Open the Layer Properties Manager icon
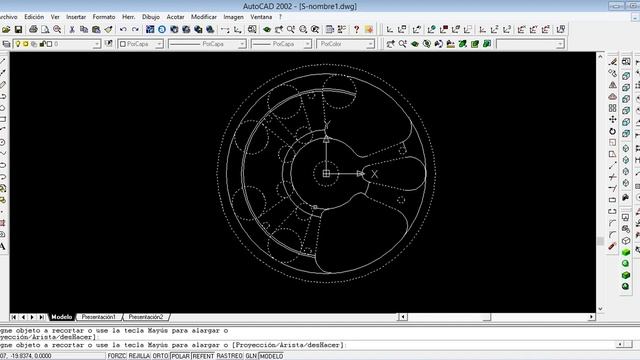640x360 pixels. [7, 44]
